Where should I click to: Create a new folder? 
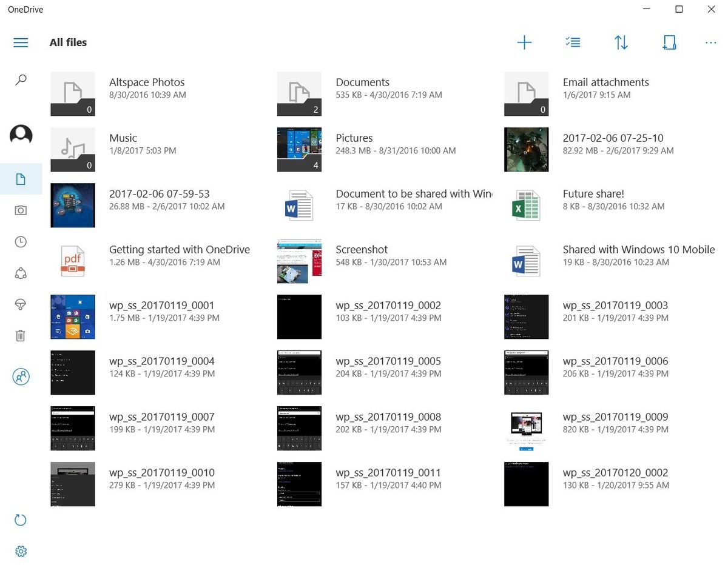(x=669, y=42)
